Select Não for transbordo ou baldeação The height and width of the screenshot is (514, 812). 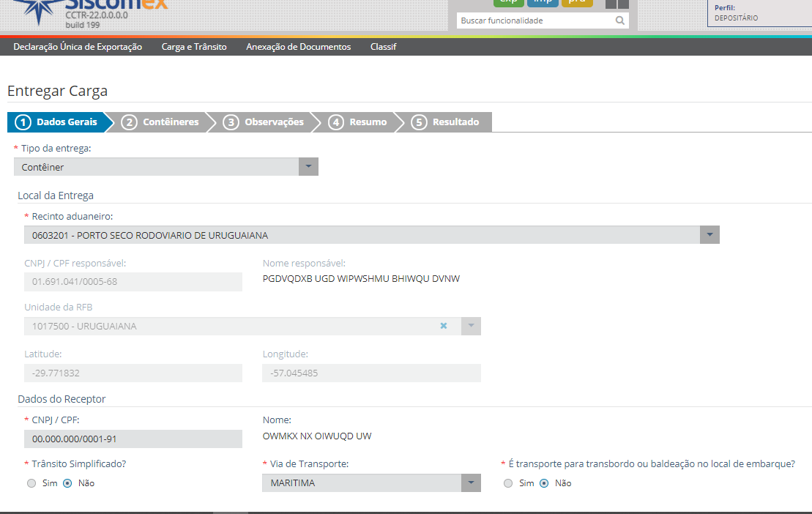point(544,483)
